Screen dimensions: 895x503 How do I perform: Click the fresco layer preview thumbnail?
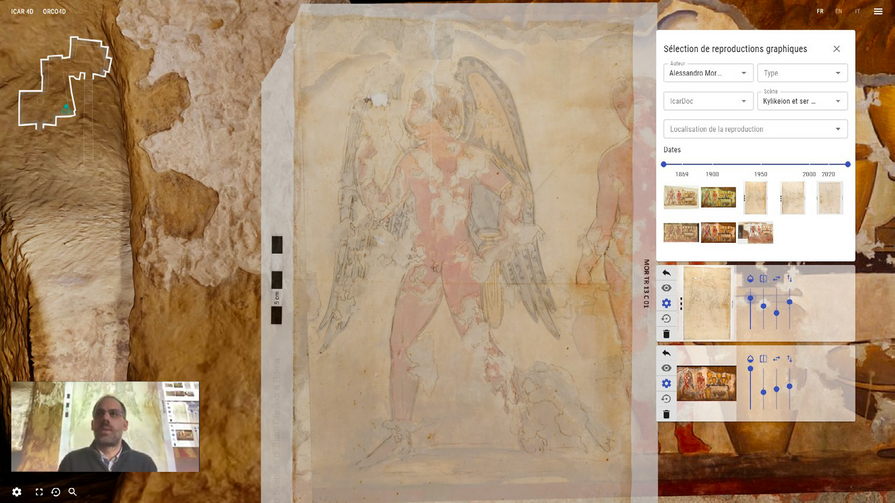[707, 383]
